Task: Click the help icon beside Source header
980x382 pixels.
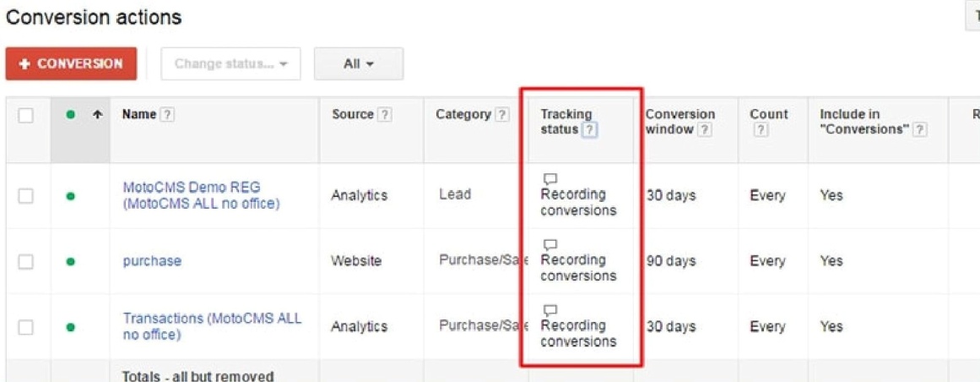Action: pyautogui.click(x=385, y=115)
